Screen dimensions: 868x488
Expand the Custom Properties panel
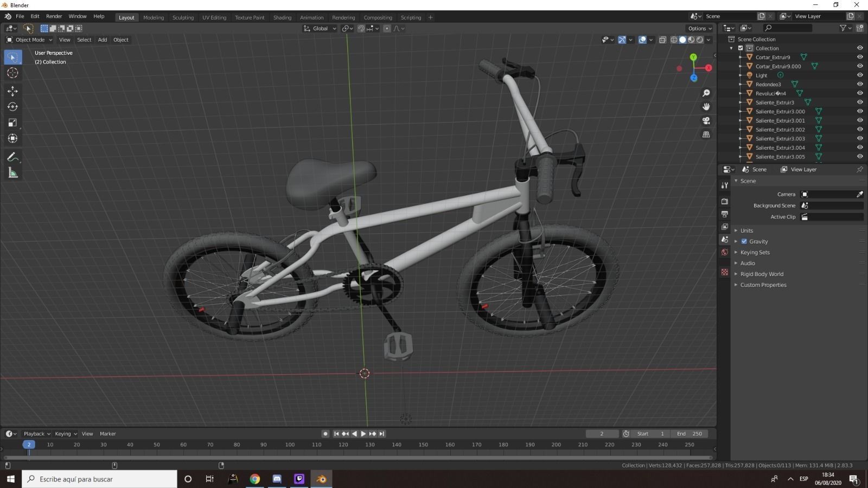(x=763, y=285)
